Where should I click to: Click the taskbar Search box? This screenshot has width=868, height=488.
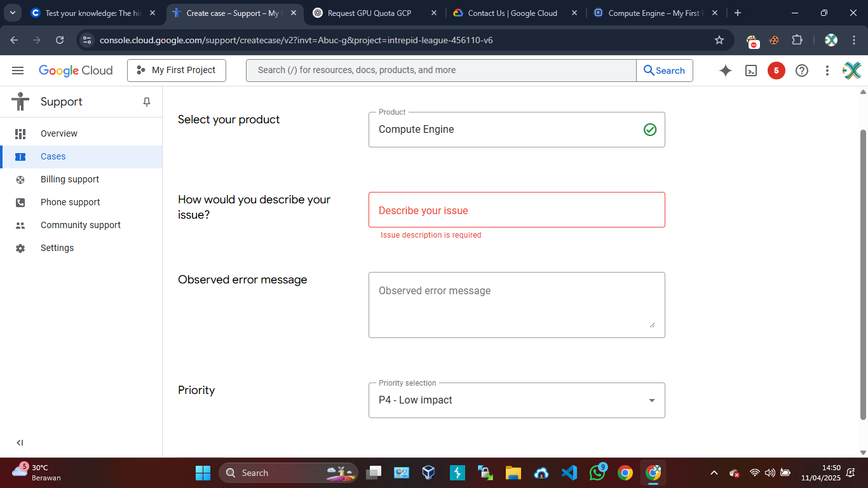tap(289, 473)
